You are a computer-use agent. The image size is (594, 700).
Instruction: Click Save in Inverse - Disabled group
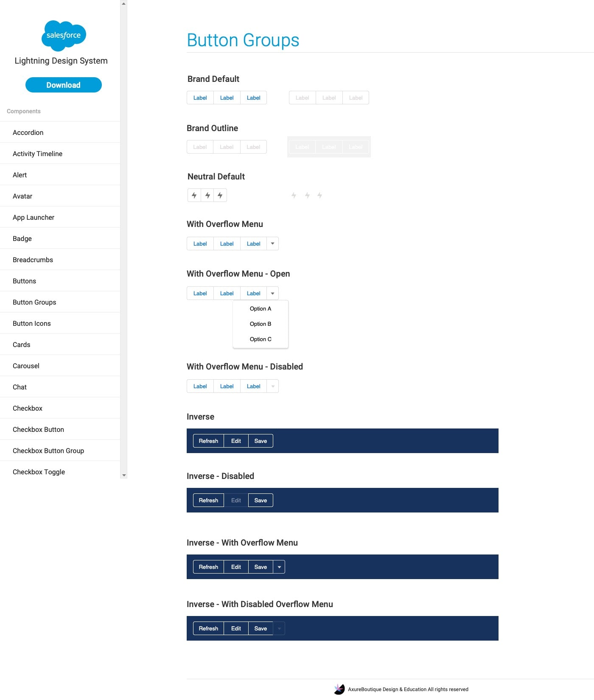261,501
